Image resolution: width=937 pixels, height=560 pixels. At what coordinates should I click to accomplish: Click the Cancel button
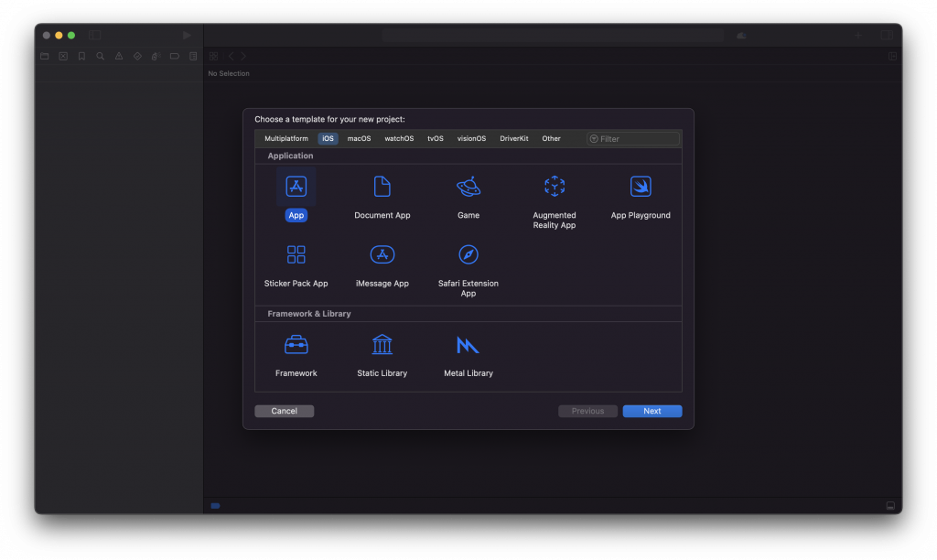coord(284,411)
